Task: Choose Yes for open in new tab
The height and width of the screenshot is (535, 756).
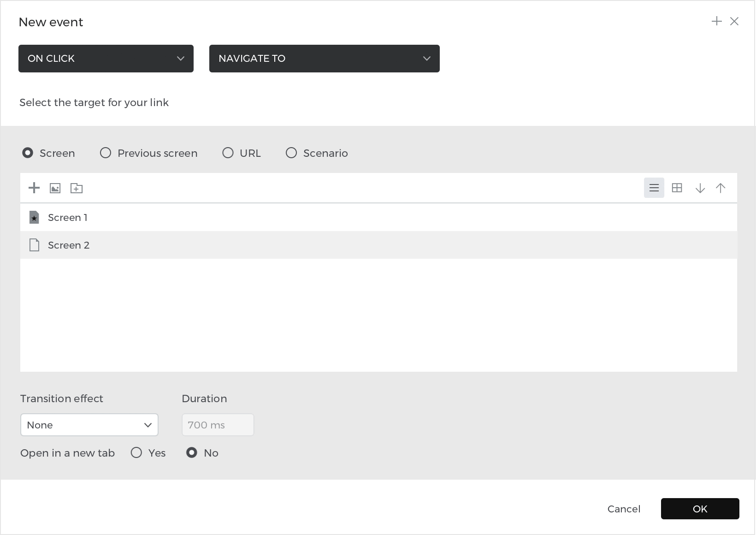Action: point(136,452)
